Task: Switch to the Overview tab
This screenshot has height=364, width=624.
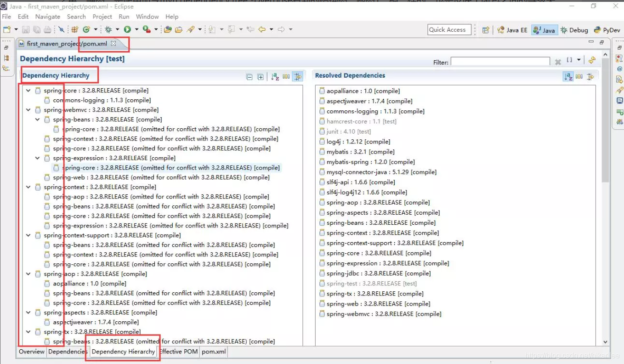Action: pyautogui.click(x=32, y=352)
